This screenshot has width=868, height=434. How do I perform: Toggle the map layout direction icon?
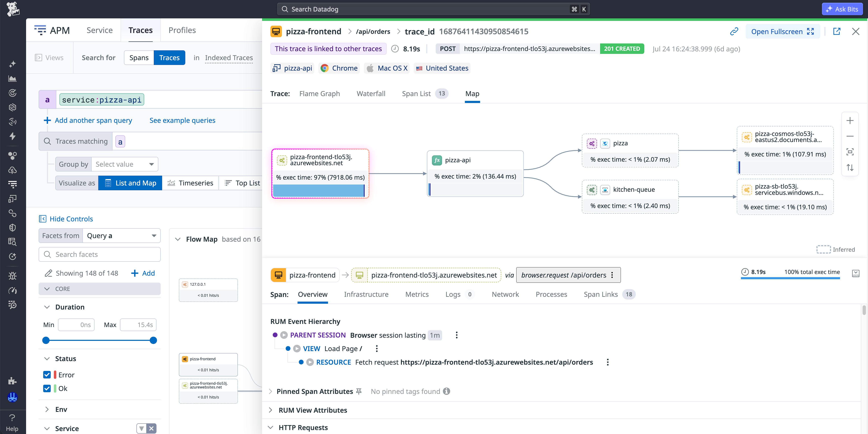click(850, 168)
